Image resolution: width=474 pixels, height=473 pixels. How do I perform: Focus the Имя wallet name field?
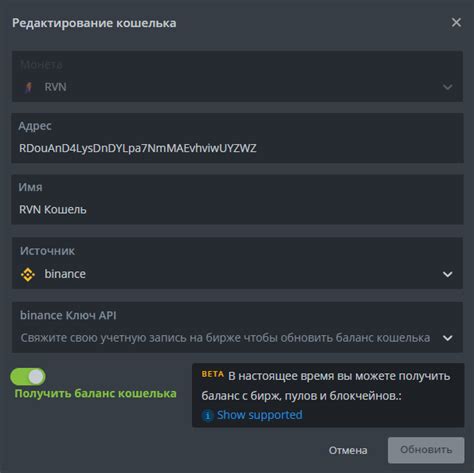pos(237,199)
